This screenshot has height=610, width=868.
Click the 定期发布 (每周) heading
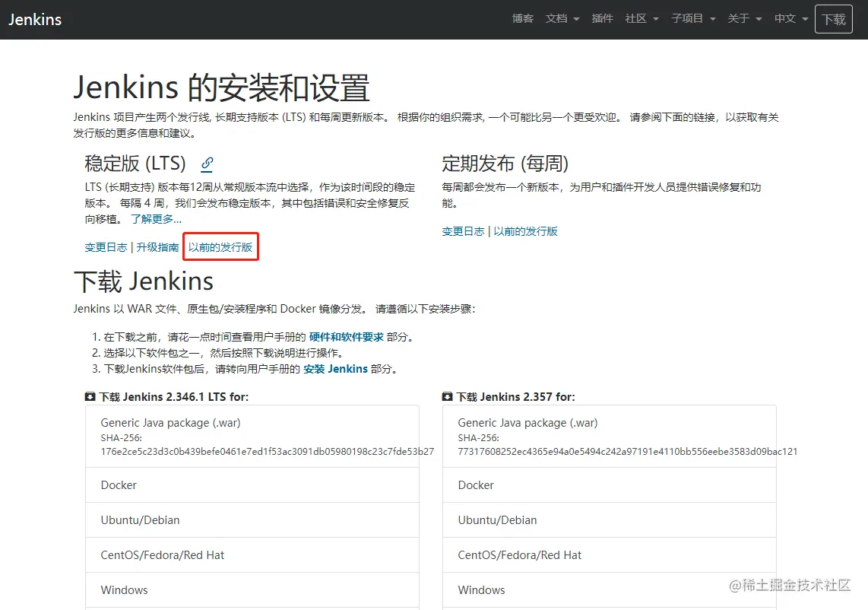[x=505, y=164]
